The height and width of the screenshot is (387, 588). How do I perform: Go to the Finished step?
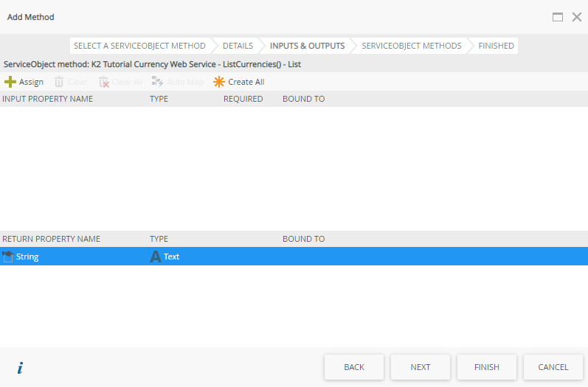(x=496, y=46)
